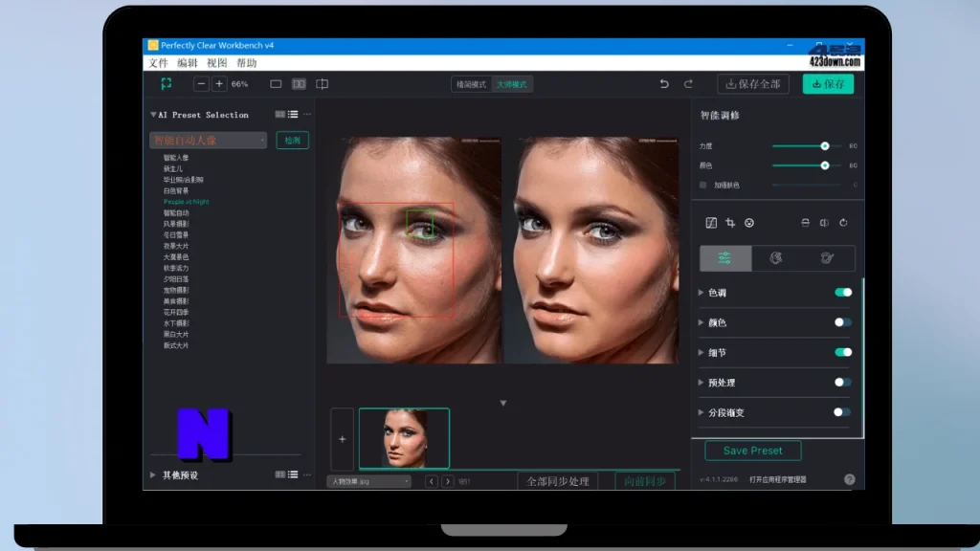Switch to split-line compare view
This screenshot has width=980, height=551.
point(322,84)
